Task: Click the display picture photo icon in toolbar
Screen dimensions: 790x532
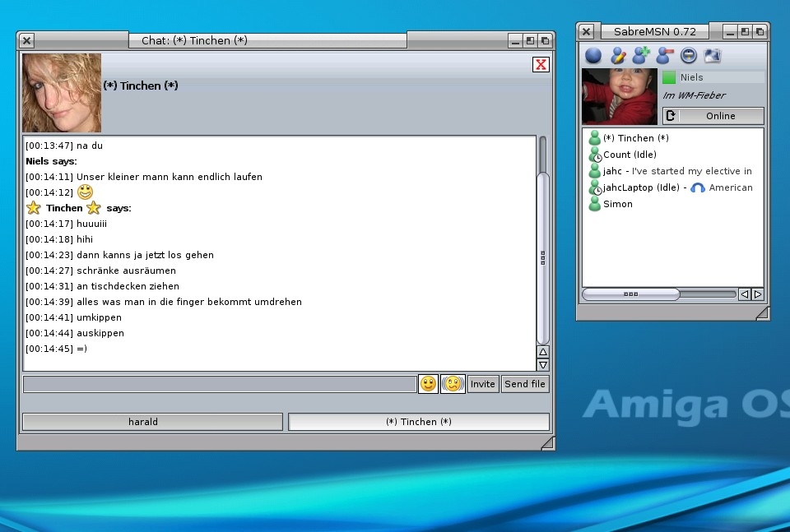Action: click(x=713, y=55)
